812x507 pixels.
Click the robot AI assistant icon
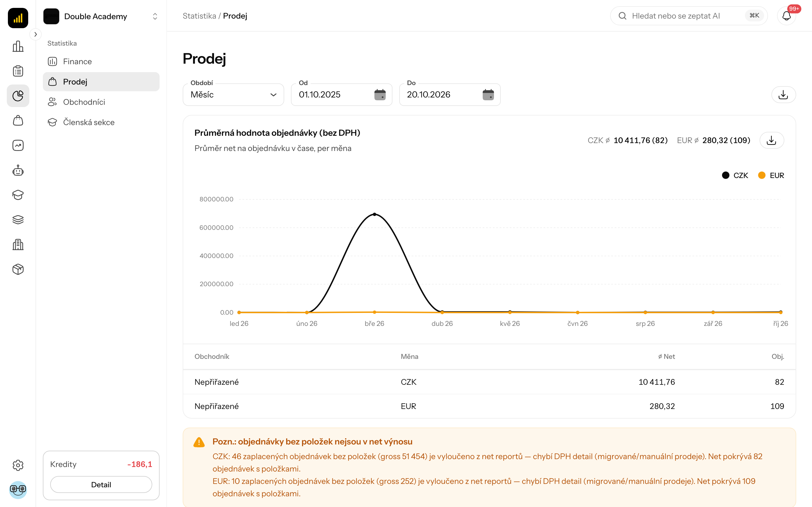click(18, 170)
